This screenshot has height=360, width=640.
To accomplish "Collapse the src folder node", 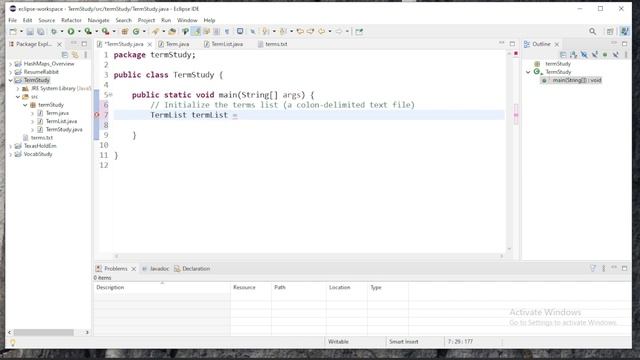I will (x=18, y=97).
